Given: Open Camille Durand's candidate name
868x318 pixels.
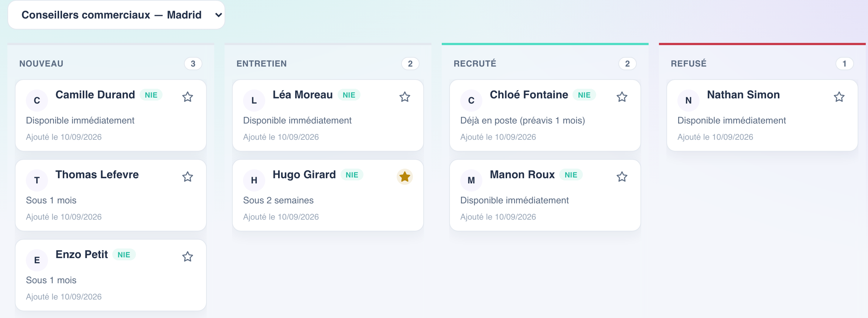Looking at the screenshot, I should point(95,95).
